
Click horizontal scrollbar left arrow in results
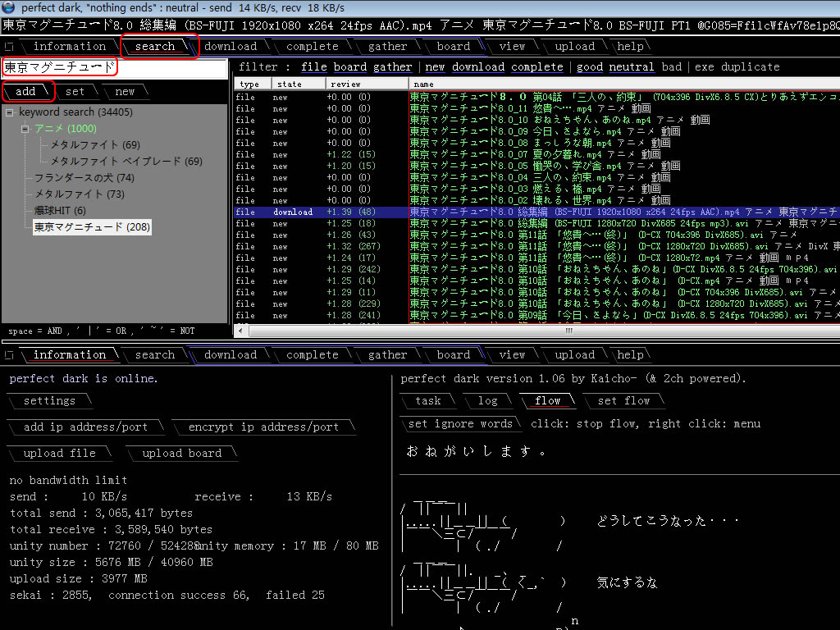tap(240, 331)
